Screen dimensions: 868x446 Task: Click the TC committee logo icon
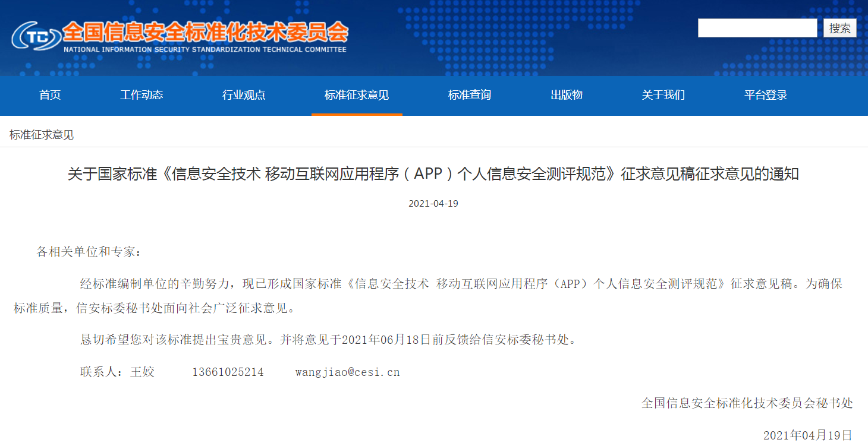36,37
